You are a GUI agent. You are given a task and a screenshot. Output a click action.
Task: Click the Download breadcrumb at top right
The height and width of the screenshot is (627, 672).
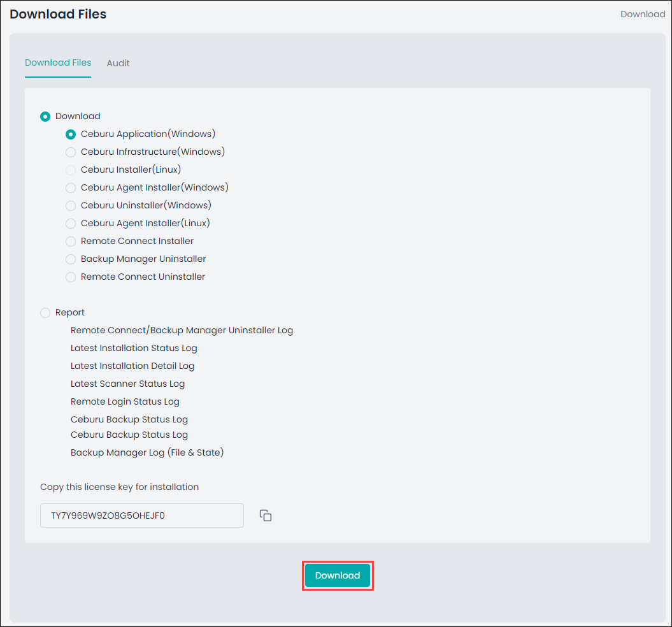coord(643,14)
